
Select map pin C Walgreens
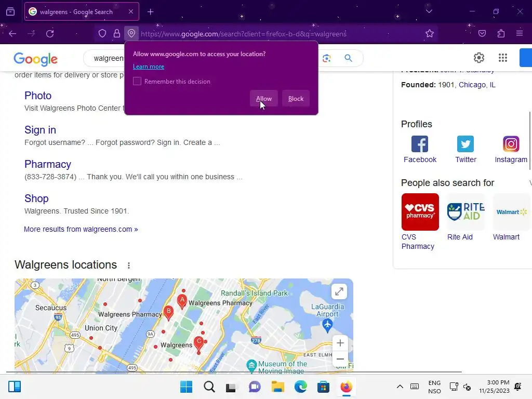(x=199, y=343)
